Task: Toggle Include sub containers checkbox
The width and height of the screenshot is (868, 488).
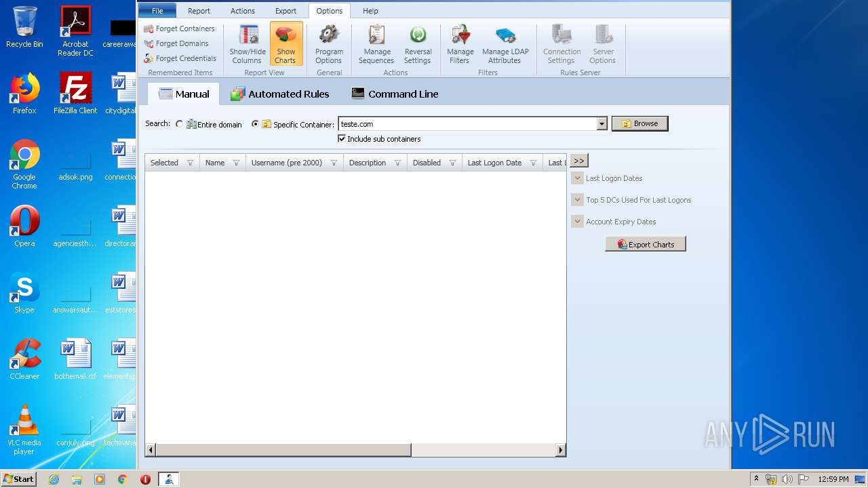Action: tap(342, 138)
